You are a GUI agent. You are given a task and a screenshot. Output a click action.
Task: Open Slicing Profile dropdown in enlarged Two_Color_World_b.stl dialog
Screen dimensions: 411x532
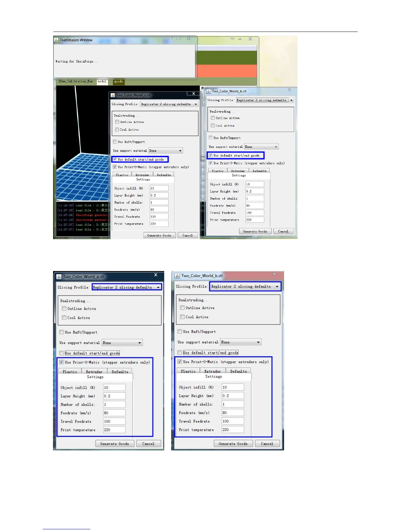tap(245, 286)
